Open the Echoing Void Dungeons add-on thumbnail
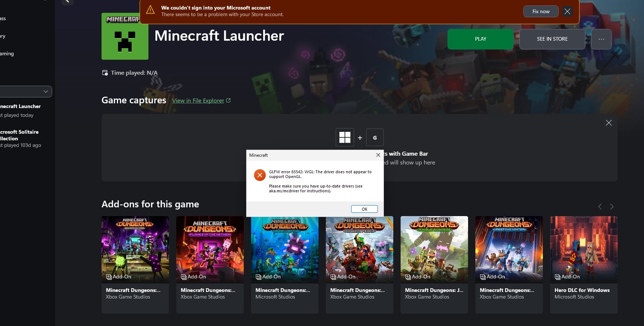Image resolution: width=644 pixels, height=326 pixels. tap(135, 250)
